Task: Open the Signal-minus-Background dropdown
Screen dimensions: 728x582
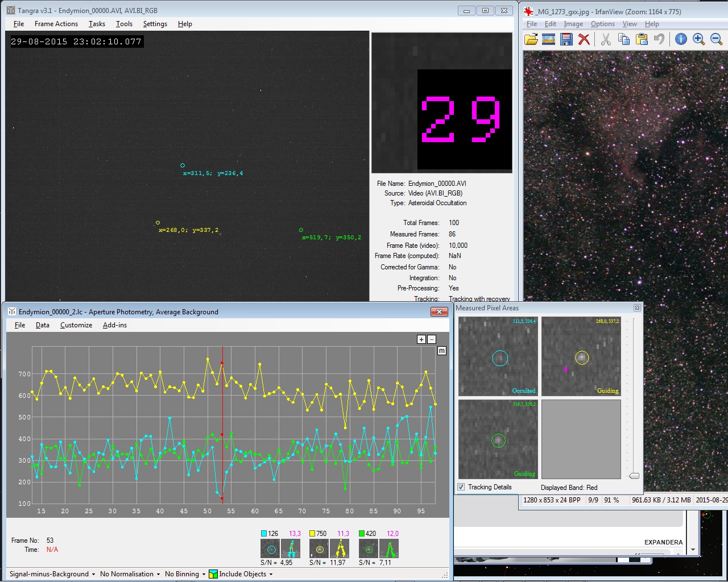Action: [x=52, y=574]
